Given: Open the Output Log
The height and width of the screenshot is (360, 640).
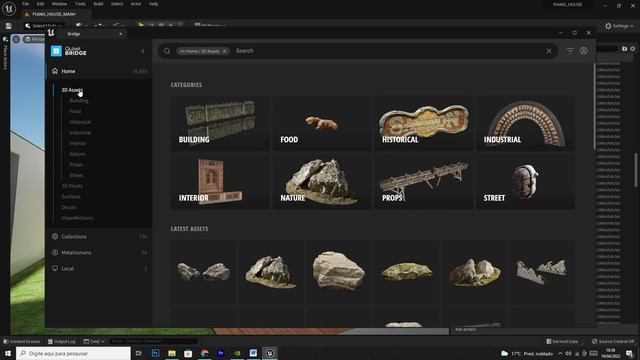Looking at the screenshot, I should [x=62, y=341].
